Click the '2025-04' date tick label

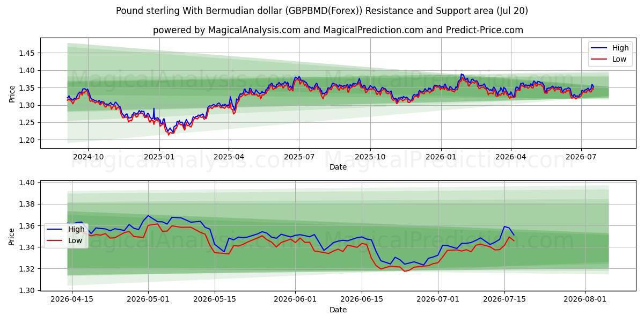(x=229, y=157)
